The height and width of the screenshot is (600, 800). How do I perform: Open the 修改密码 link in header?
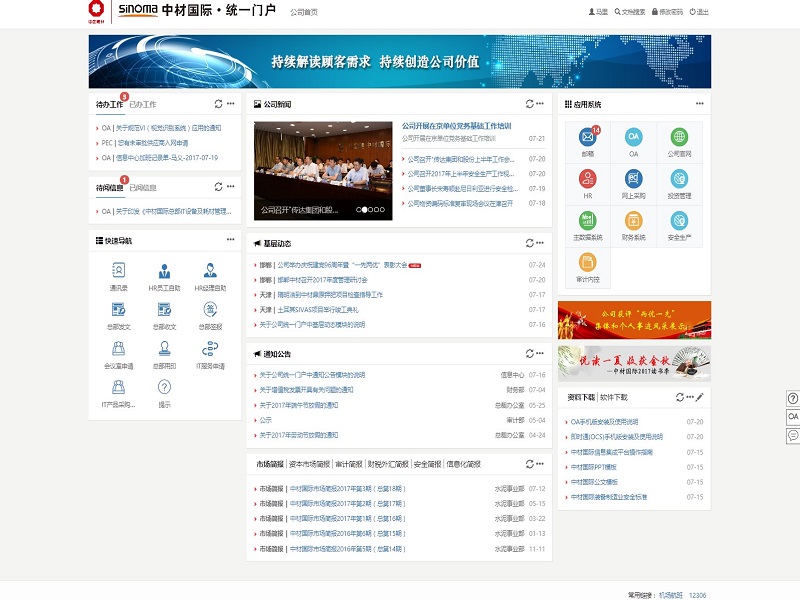(x=666, y=12)
